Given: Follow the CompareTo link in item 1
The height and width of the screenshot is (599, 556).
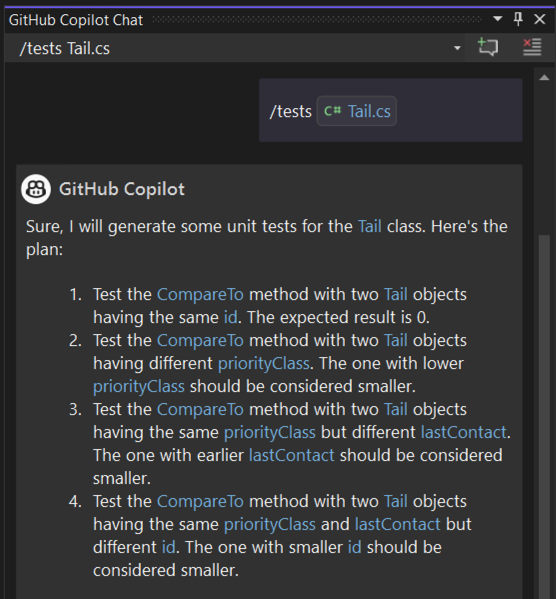Looking at the screenshot, I should (x=200, y=295).
